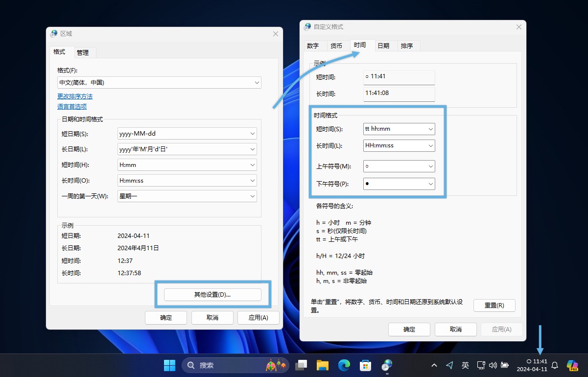Screen dimensions: 588x377
Task: Click the 其他设置(D)... button
Action: click(212, 295)
